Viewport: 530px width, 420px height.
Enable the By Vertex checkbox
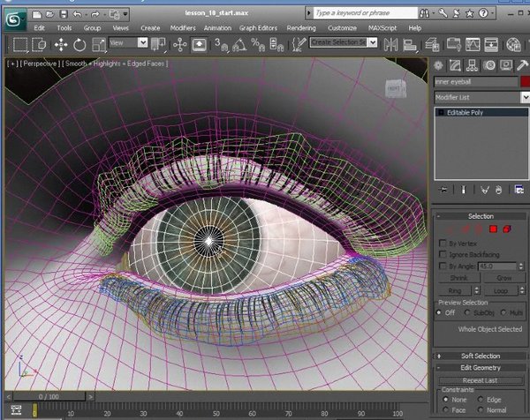[x=443, y=243]
